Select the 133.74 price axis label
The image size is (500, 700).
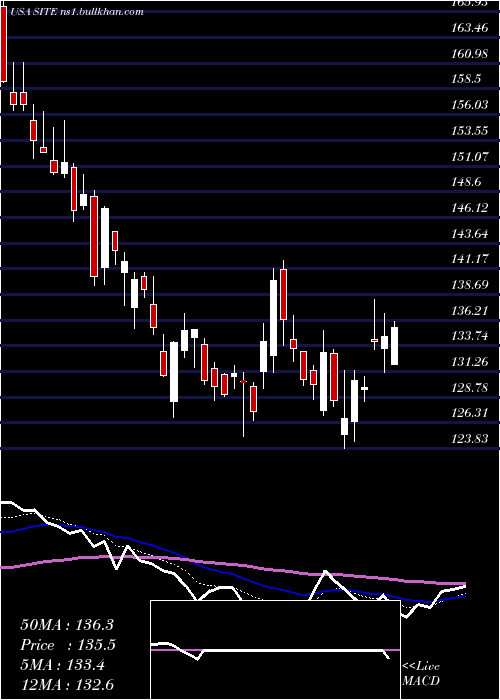click(470, 336)
